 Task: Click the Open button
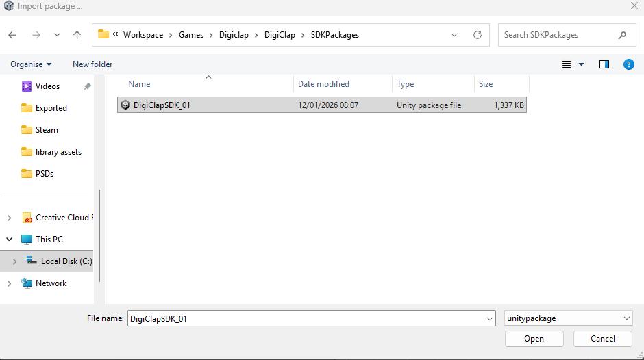(x=534, y=339)
